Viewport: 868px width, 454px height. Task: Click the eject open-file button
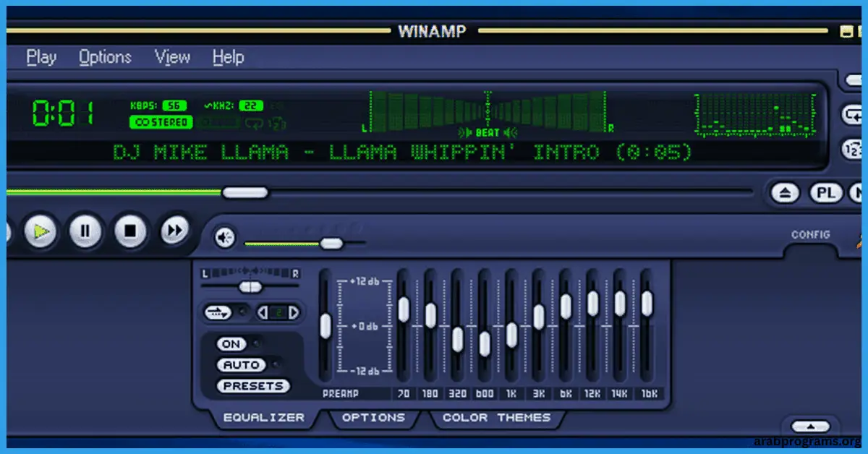[x=785, y=193]
